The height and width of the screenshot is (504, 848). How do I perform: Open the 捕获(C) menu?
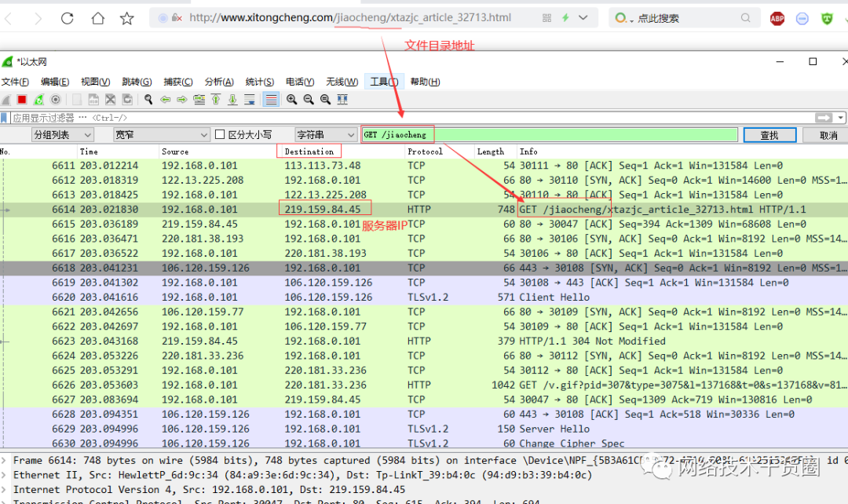pos(178,82)
